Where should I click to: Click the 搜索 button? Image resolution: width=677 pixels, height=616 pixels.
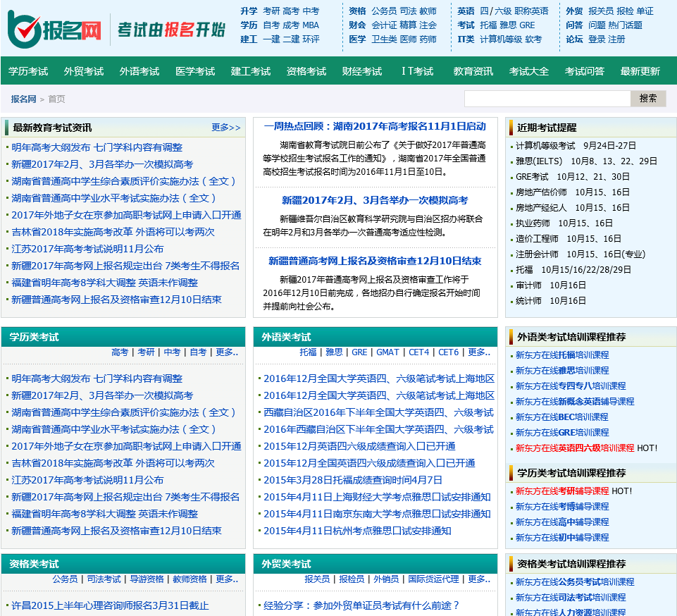pyautogui.click(x=648, y=99)
